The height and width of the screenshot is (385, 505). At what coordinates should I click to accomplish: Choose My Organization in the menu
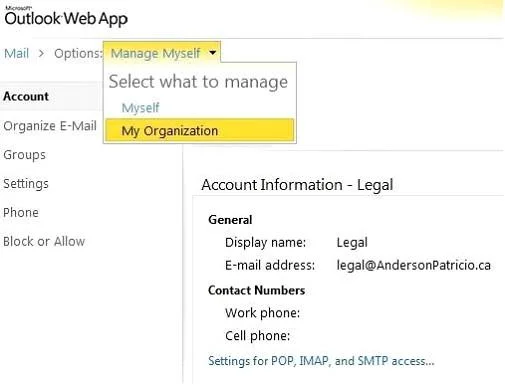coord(199,130)
